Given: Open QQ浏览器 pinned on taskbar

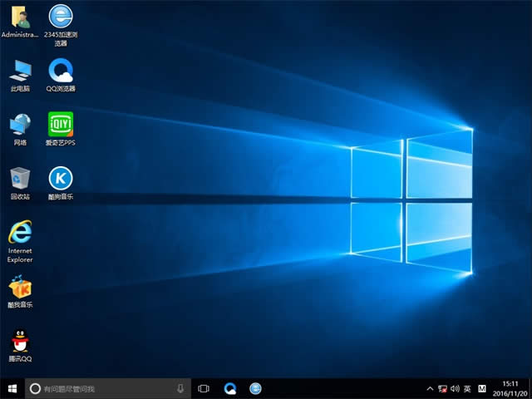Looking at the screenshot, I should (x=230, y=388).
